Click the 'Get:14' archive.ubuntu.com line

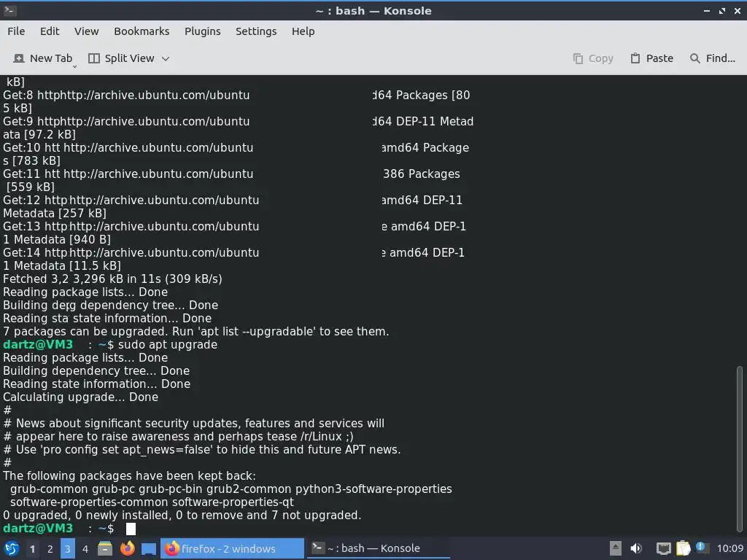pos(233,252)
